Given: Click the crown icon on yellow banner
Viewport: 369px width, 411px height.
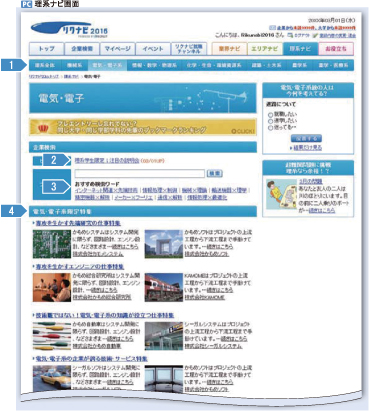Looking at the screenshot, I should [x=44, y=128].
